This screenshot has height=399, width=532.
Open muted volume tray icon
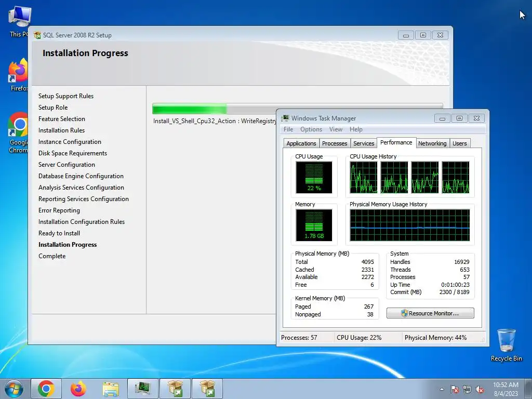coord(480,390)
